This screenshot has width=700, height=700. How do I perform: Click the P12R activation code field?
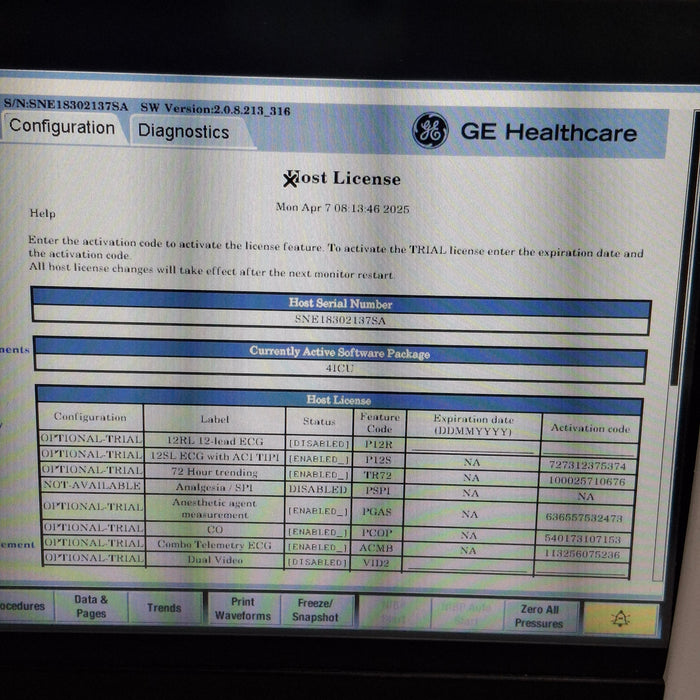(589, 449)
